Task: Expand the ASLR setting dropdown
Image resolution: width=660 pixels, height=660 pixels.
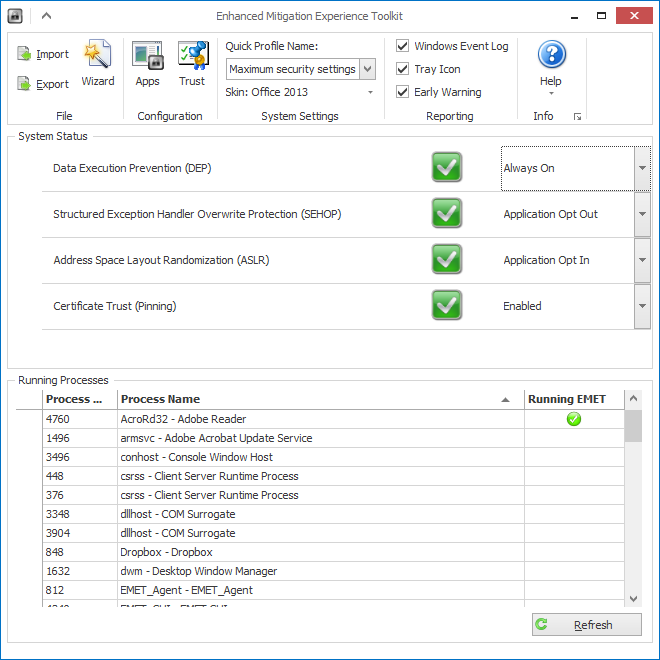Action: [x=642, y=260]
